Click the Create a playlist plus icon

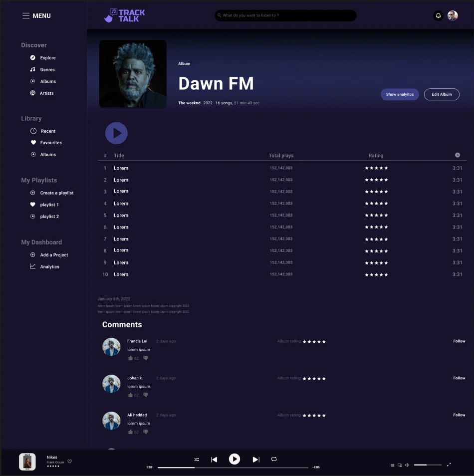coord(33,193)
